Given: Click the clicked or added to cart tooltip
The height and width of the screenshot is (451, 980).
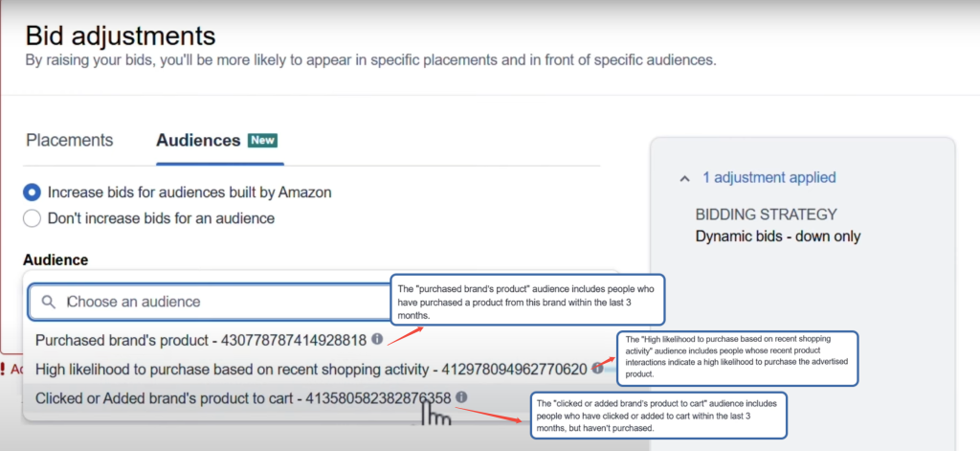Looking at the screenshot, I should (x=658, y=417).
